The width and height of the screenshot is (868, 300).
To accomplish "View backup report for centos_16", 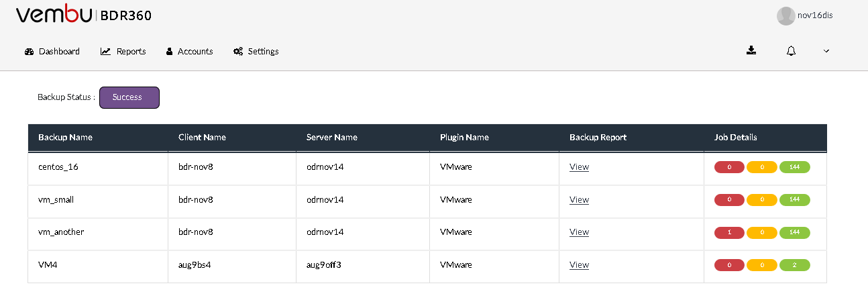I will click(579, 167).
